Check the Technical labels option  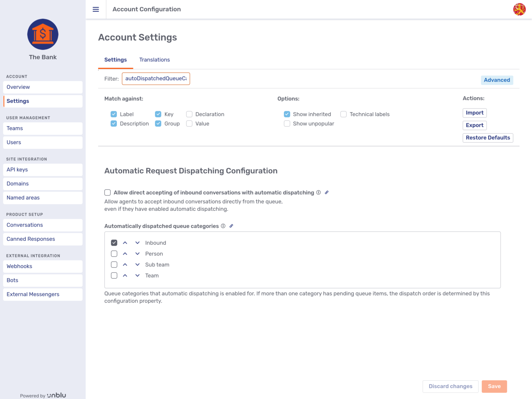(x=343, y=114)
